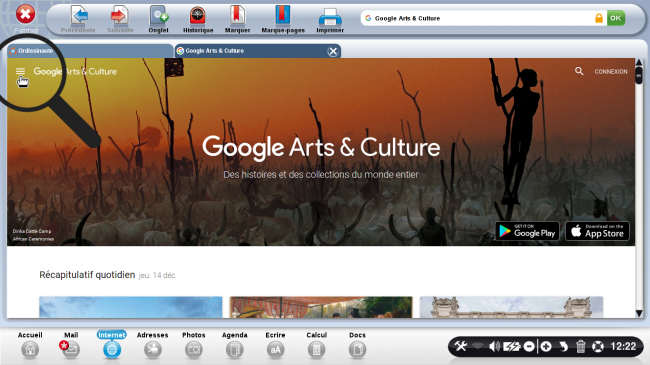Viewport: 650px width, 365px height.
Task: Click the curved undo arrow icon
Action: point(563,346)
